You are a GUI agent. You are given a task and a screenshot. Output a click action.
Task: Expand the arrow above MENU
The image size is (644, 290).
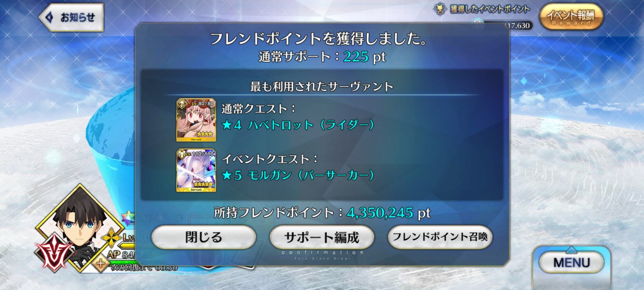tap(571, 250)
